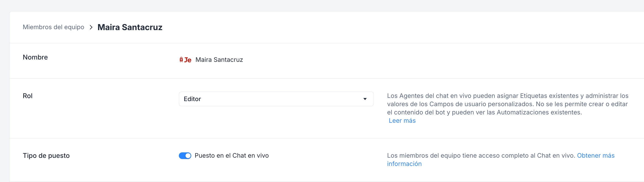Click the word "información" in the blue link

(404, 164)
